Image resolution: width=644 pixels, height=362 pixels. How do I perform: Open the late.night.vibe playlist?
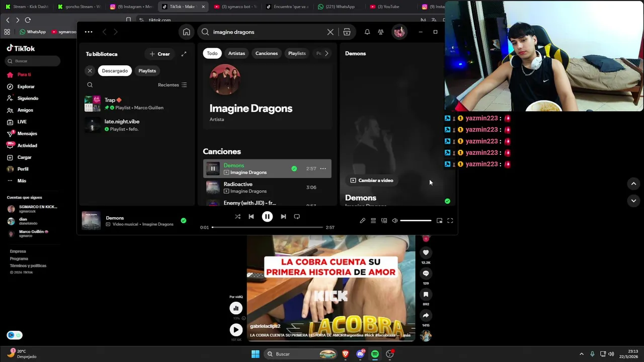pos(136,125)
